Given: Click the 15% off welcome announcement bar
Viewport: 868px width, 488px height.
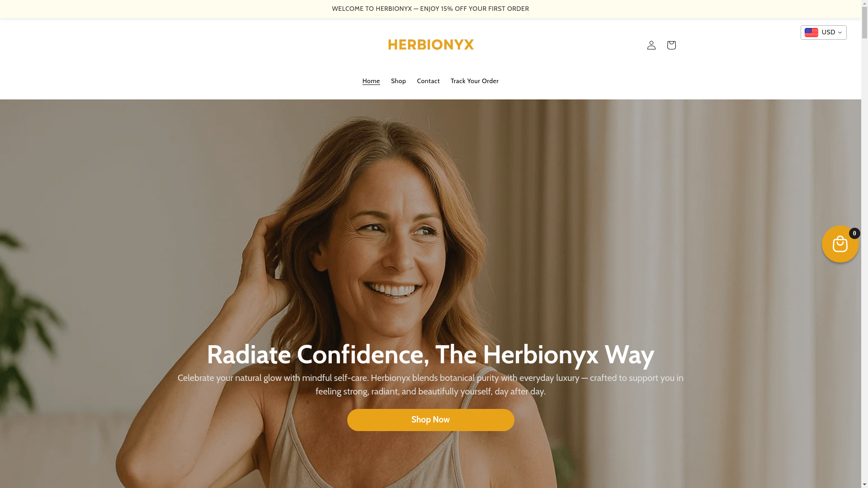Looking at the screenshot, I should [x=430, y=9].
